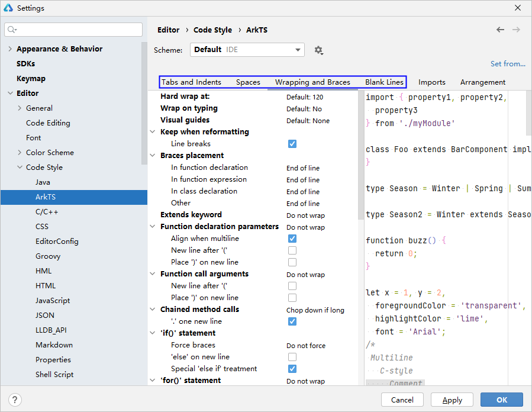Click 'Chop down if long' value
This screenshot has height=412, width=532.
point(315,310)
